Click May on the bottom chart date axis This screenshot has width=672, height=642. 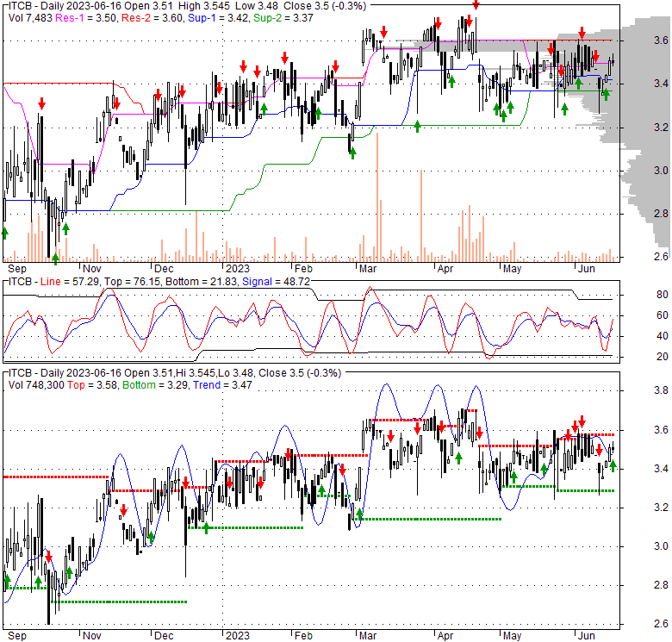point(512,636)
